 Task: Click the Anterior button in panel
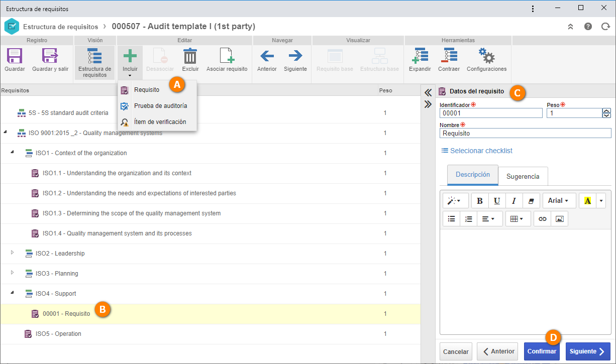click(497, 351)
